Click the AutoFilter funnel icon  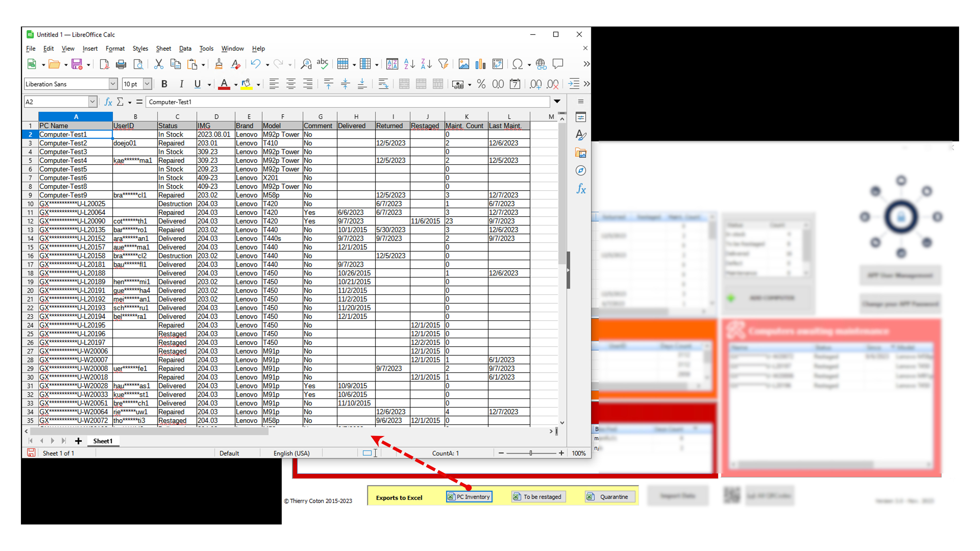[x=443, y=64]
